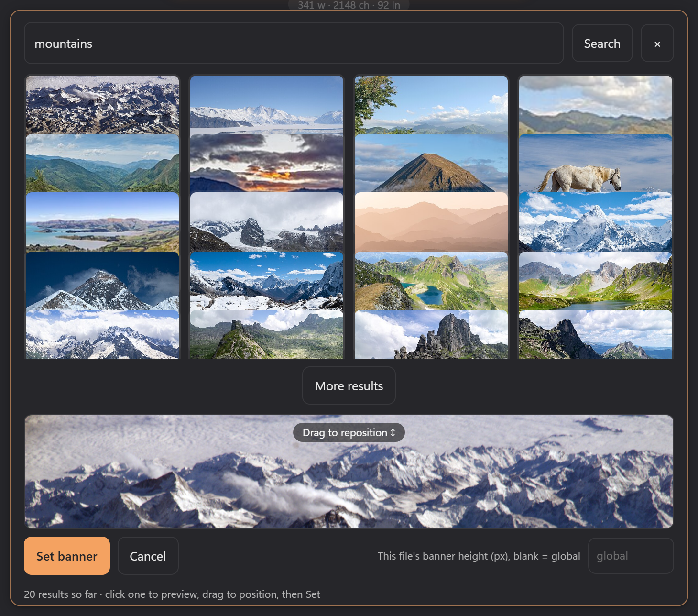Choose the white horse thumbnail

(596, 163)
